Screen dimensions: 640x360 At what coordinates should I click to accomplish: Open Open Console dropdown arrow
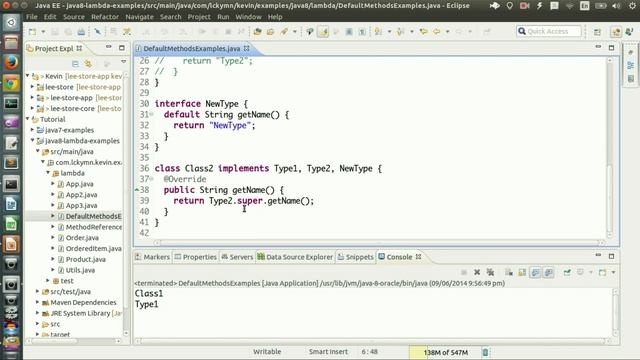click(613, 272)
